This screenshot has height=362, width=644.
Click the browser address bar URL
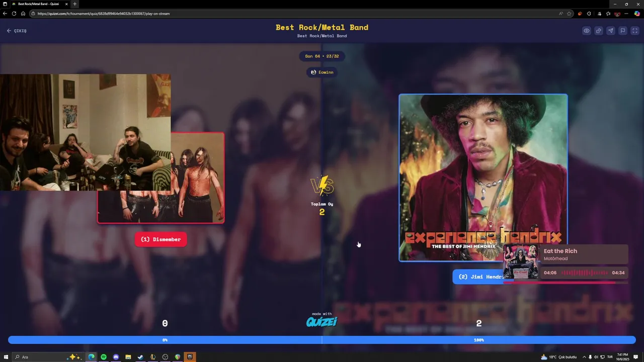103,14
